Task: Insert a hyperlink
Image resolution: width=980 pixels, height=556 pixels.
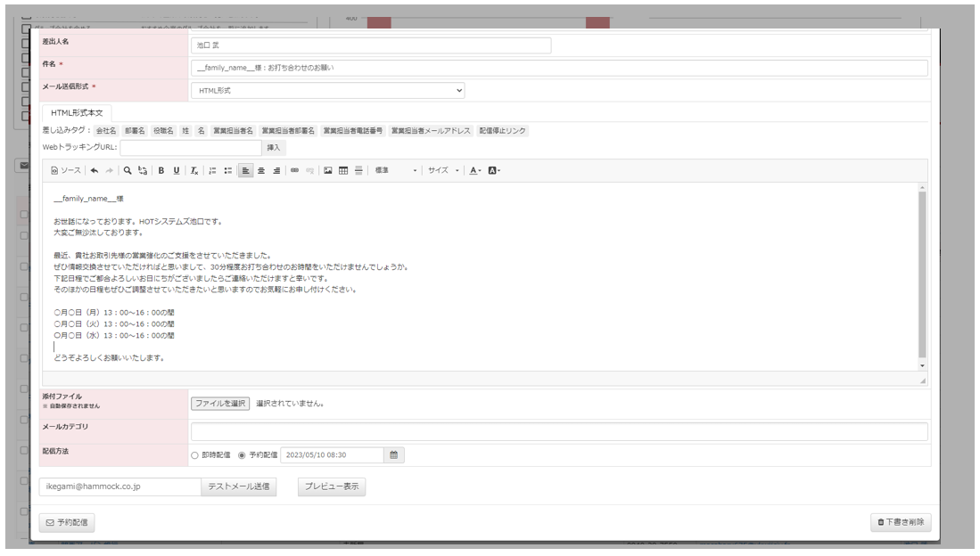Action: [x=294, y=170]
